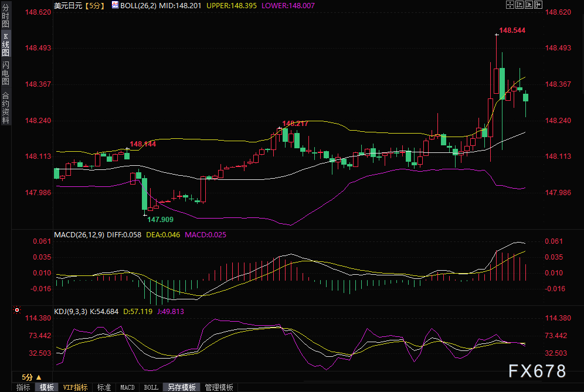The image size is (584, 392).
Task: Click the MACD:0.025 value
Action: (x=206, y=235)
